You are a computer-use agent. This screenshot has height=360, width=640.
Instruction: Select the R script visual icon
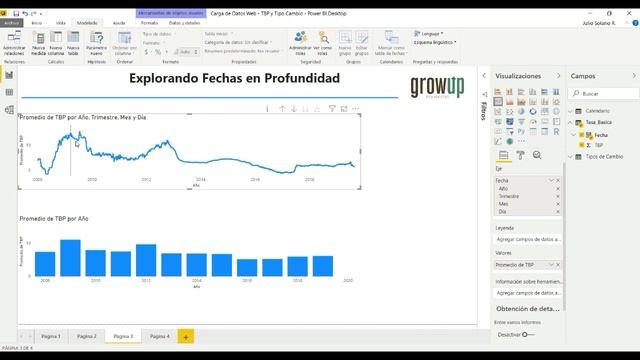point(556,131)
